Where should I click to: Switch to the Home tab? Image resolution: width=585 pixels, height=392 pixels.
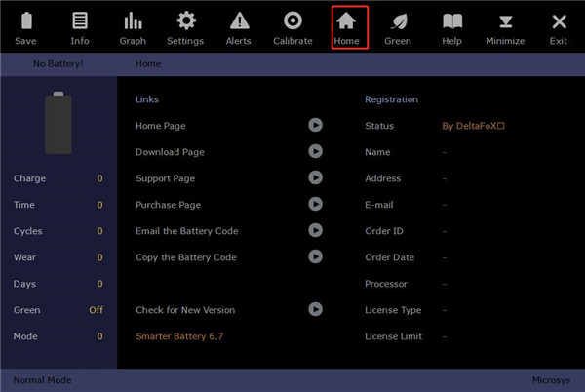pos(346,27)
